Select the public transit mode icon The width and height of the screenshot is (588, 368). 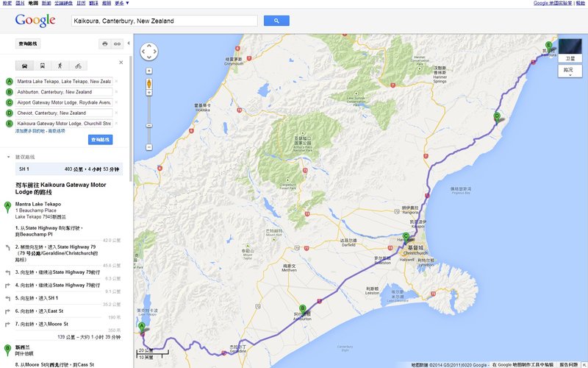pos(43,66)
